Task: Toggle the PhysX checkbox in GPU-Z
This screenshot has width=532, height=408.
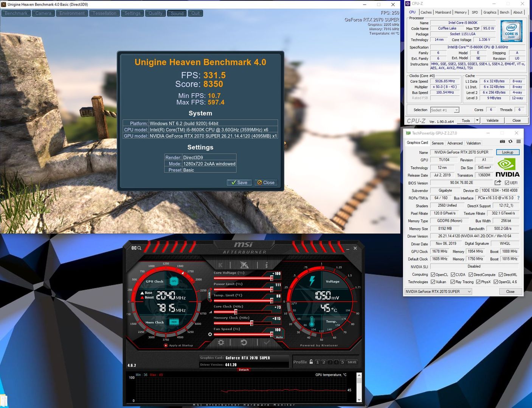Action: pos(478,282)
